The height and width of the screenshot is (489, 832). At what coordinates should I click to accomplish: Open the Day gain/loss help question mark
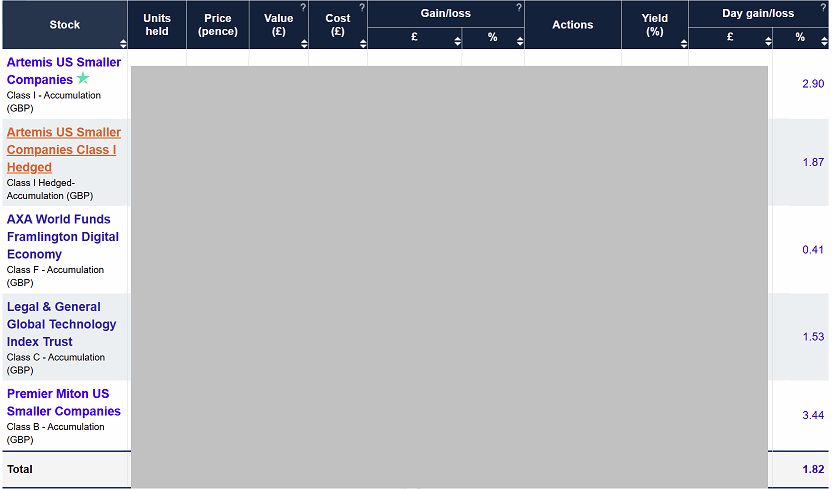pyautogui.click(x=823, y=8)
